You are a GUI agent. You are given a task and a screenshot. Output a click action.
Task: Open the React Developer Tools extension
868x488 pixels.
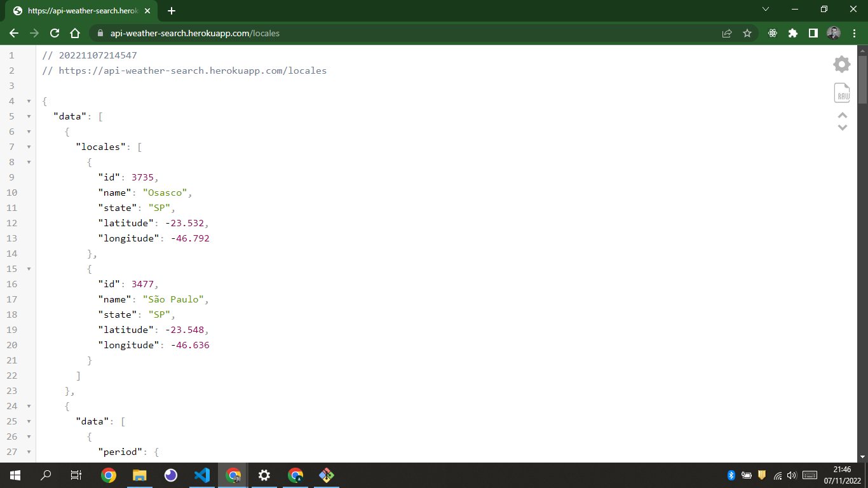click(773, 33)
